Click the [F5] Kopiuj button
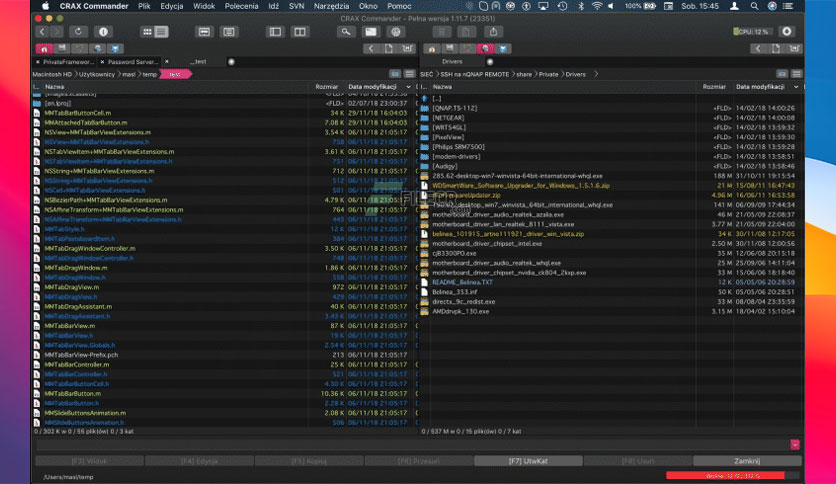The height and width of the screenshot is (484, 836). 309,461
